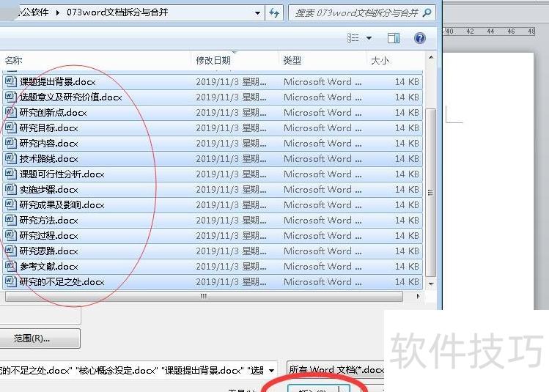Click the Word document ruler behind dialog
The image size is (549, 392).
(490, 32)
